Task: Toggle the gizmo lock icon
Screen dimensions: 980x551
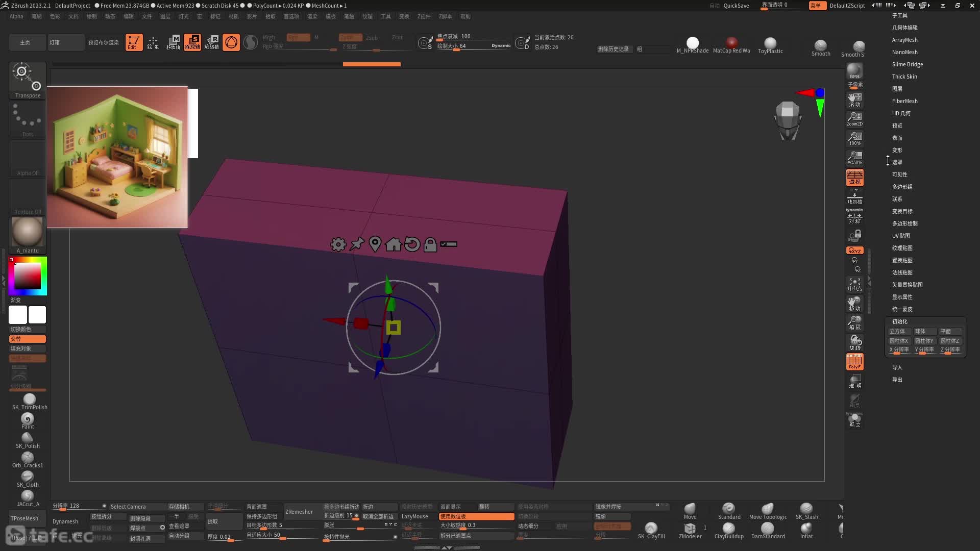Action: (430, 244)
